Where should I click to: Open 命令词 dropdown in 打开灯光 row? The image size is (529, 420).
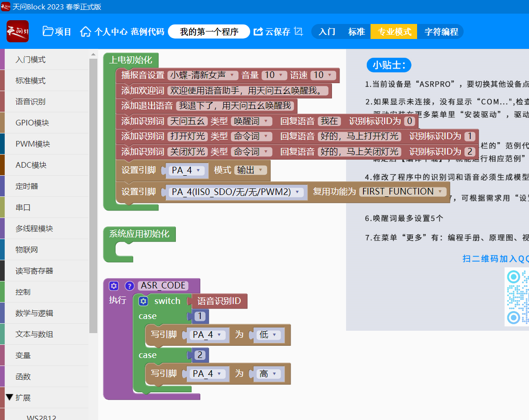pyautogui.click(x=252, y=136)
